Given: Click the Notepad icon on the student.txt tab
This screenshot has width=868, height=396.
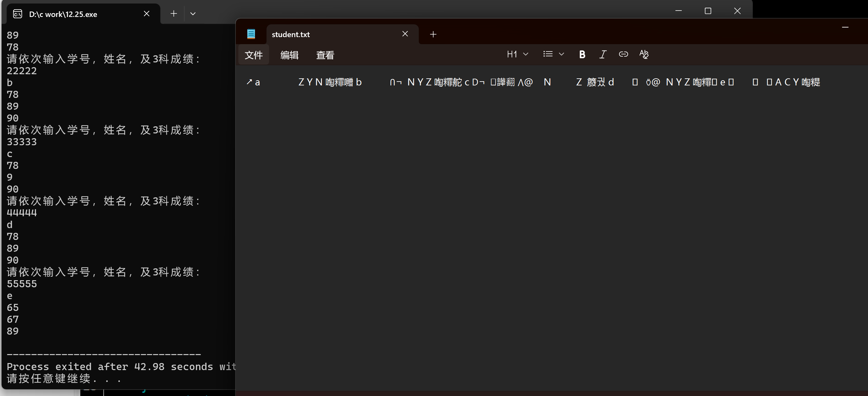Looking at the screenshot, I should (x=251, y=34).
